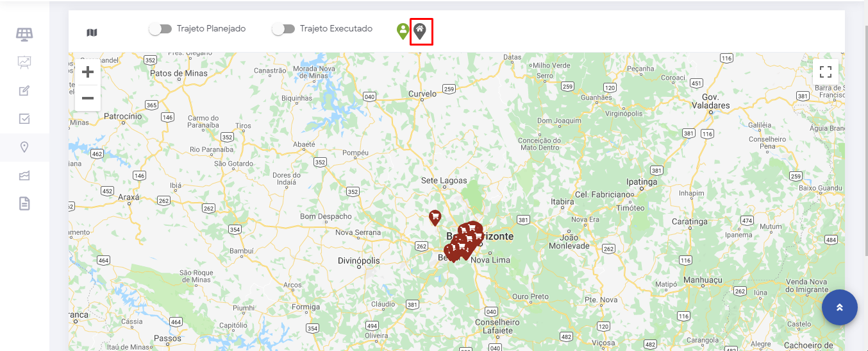Open the area chart sidebar icon
The image size is (868, 351).
click(x=24, y=176)
